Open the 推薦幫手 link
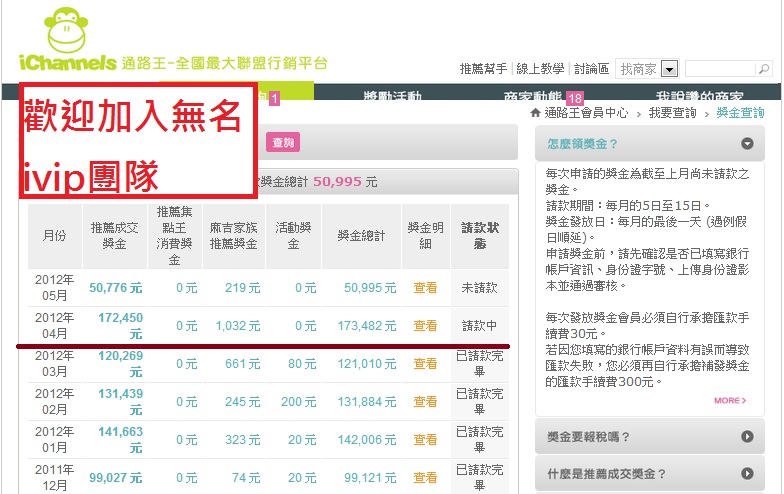784x494 pixels. tap(483, 68)
